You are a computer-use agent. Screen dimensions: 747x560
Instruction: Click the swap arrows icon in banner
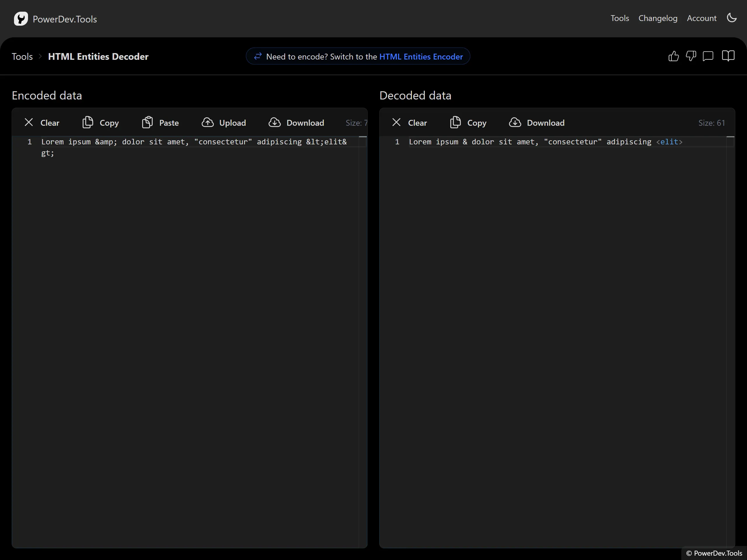coord(258,56)
